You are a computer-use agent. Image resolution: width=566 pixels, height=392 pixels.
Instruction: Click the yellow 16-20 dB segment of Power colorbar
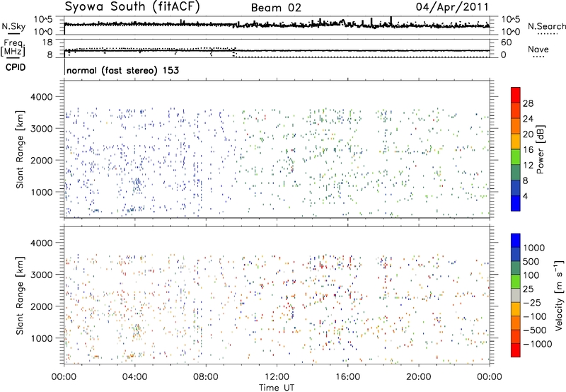[x=516, y=141]
